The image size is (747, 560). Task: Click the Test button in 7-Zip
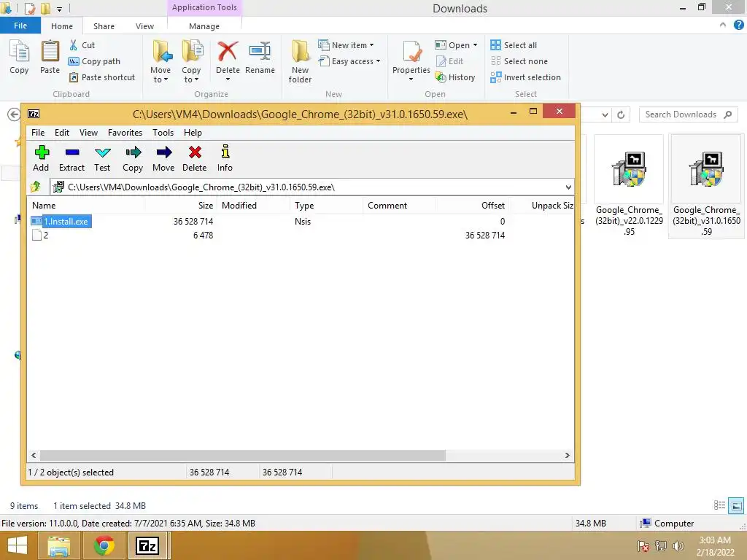(102, 158)
